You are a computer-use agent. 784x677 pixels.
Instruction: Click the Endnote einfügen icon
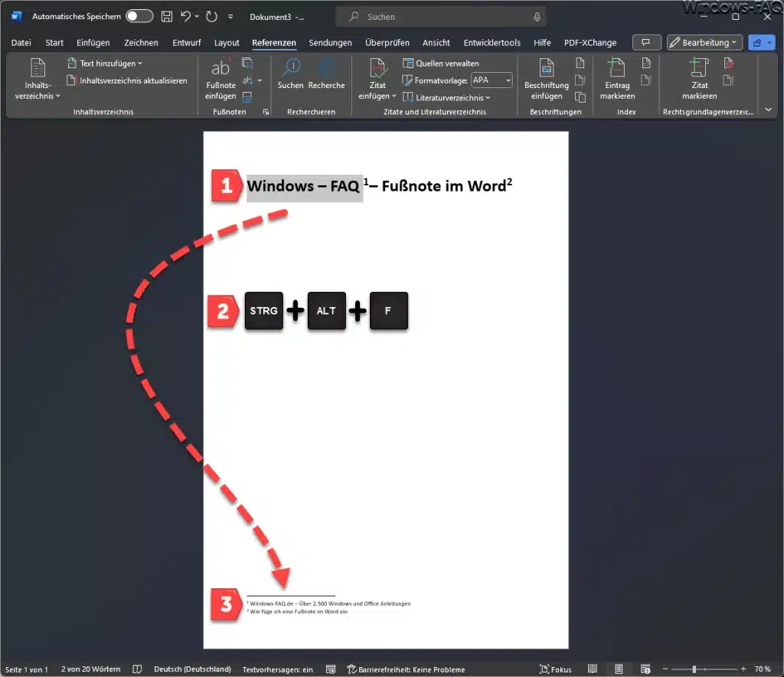[247, 63]
